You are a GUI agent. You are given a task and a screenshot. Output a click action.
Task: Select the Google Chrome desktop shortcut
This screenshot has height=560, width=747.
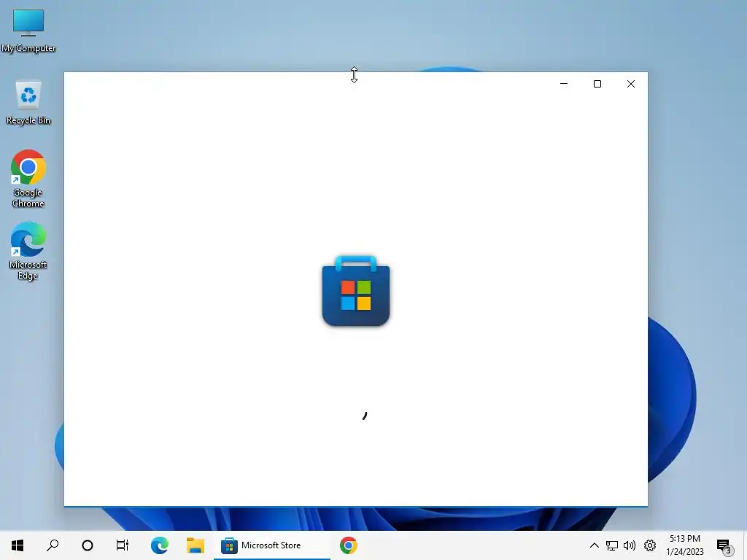click(x=28, y=179)
